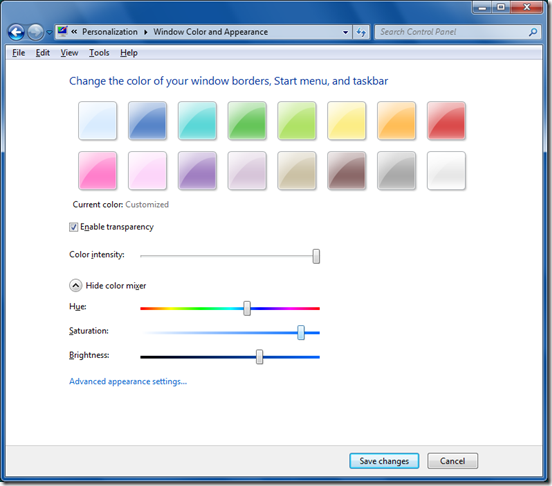The image size is (552, 486).
Task: Click the search magnifier icon
Action: tap(533, 32)
